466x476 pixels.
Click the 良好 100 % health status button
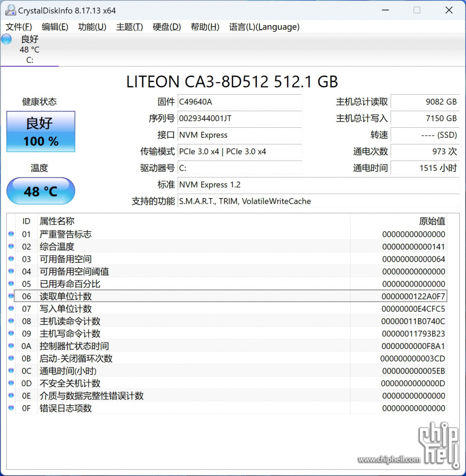pyautogui.click(x=41, y=132)
